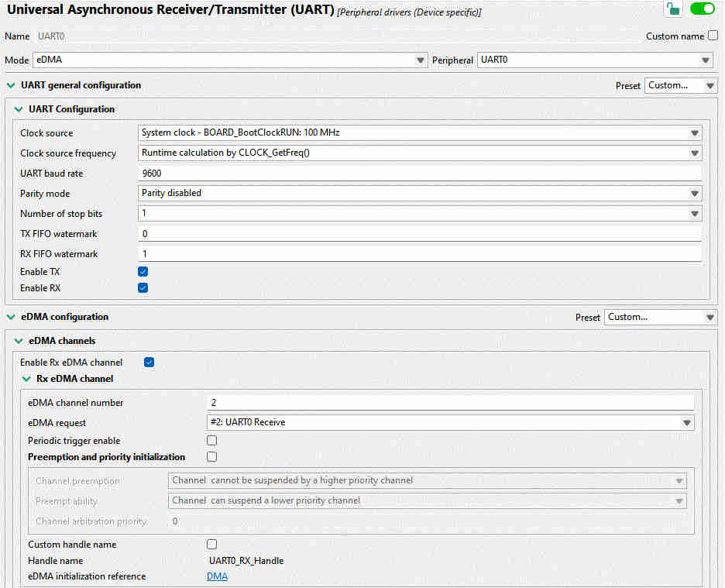
Task: Uncheck Enable Rx eDMA channel
Action: [x=149, y=363]
